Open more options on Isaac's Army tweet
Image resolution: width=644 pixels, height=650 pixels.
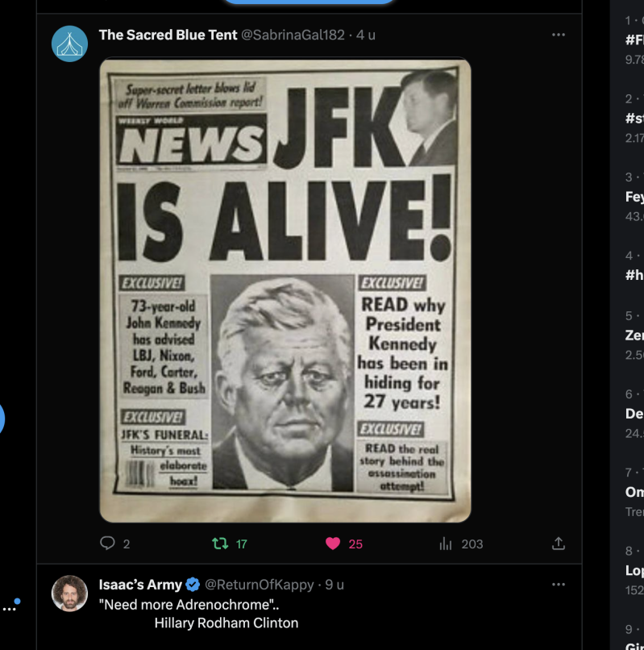pyautogui.click(x=558, y=584)
